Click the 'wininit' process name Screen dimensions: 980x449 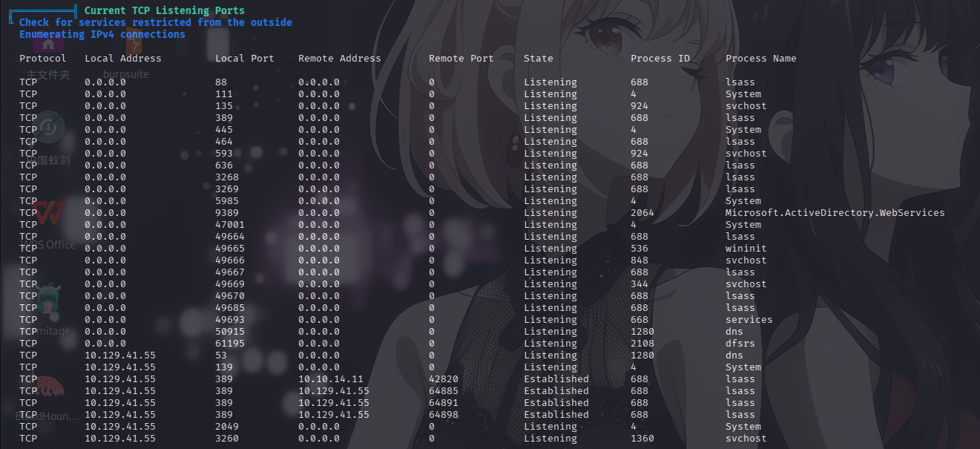[746, 249]
